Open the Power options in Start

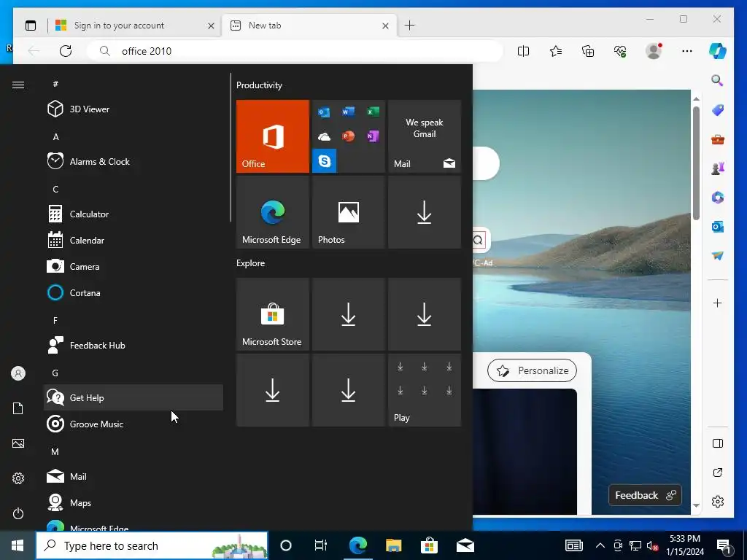(x=18, y=513)
